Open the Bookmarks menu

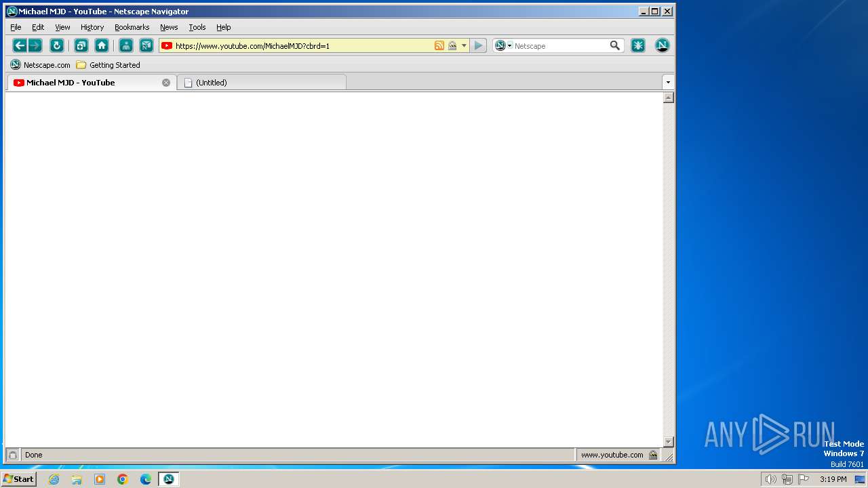pyautogui.click(x=132, y=27)
